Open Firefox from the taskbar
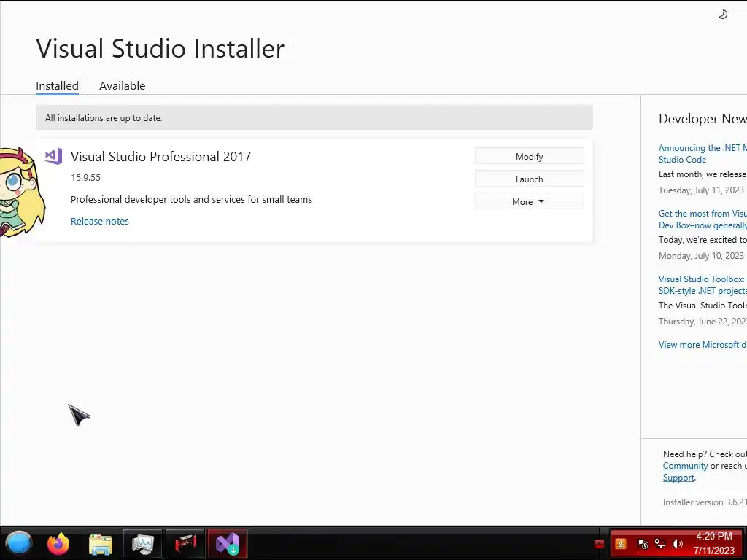The width and height of the screenshot is (747, 560). click(58, 543)
